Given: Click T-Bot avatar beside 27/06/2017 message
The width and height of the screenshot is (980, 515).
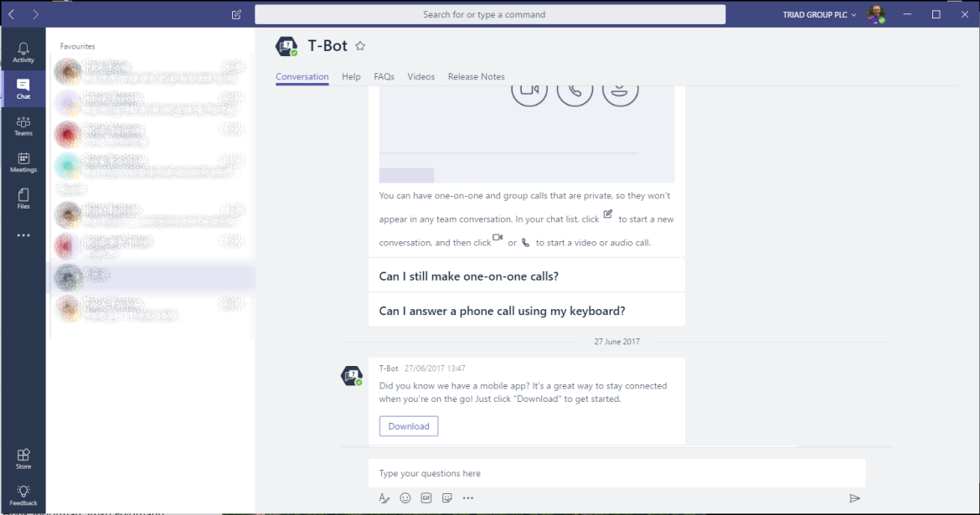Looking at the screenshot, I should coord(351,376).
